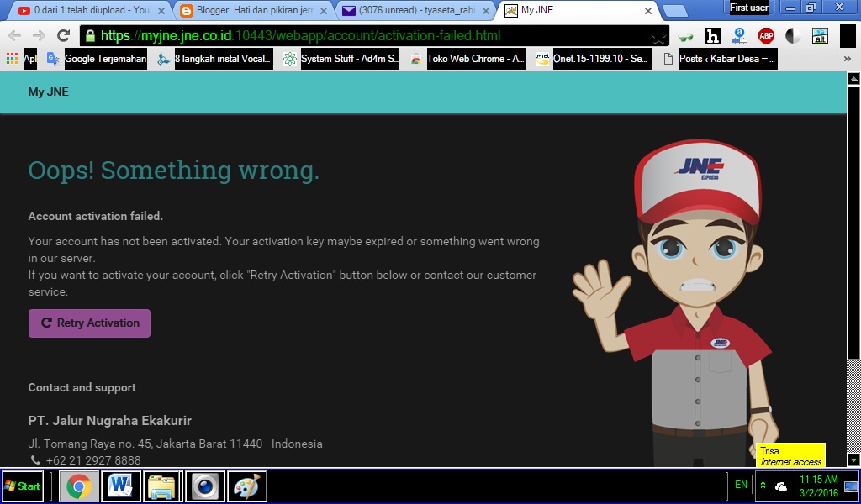Click the 'Account activation failed.' text
The height and width of the screenshot is (504, 861).
pyautogui.click(x=96, y=216)
